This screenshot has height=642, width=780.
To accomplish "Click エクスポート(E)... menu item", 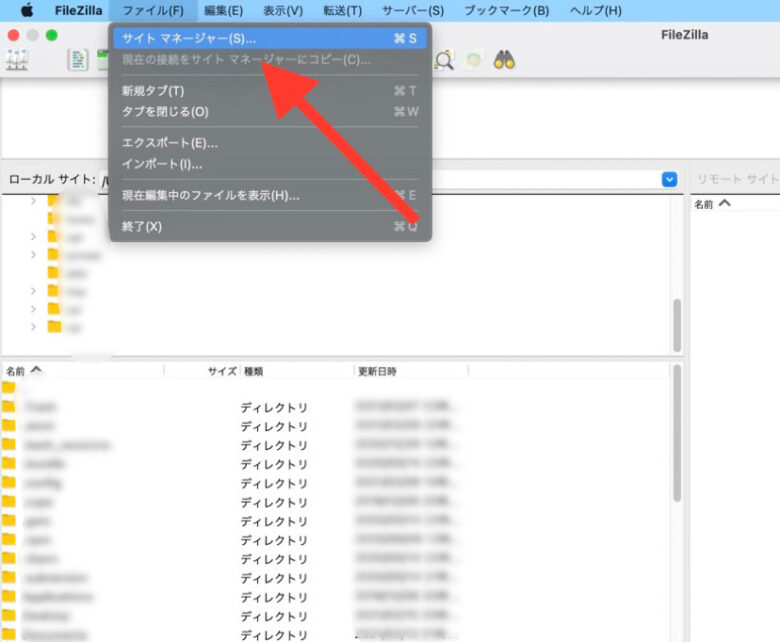I will 169,143.
